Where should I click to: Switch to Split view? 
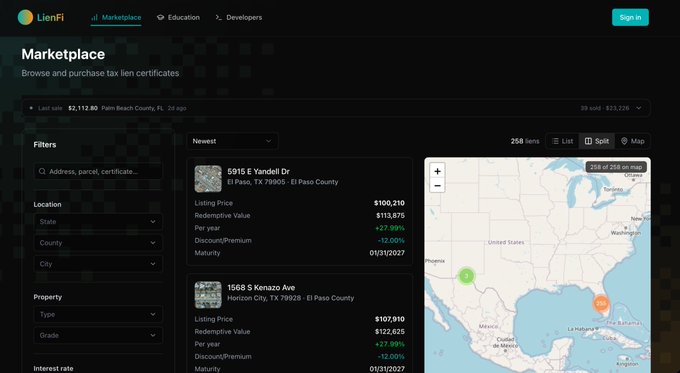tap(597, 141)
